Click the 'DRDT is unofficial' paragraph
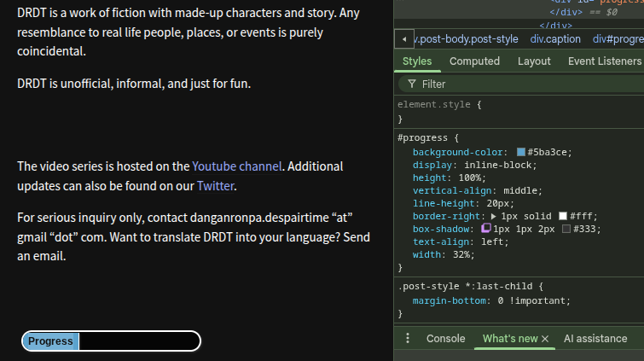644x361 pixels. coord(134,84)
